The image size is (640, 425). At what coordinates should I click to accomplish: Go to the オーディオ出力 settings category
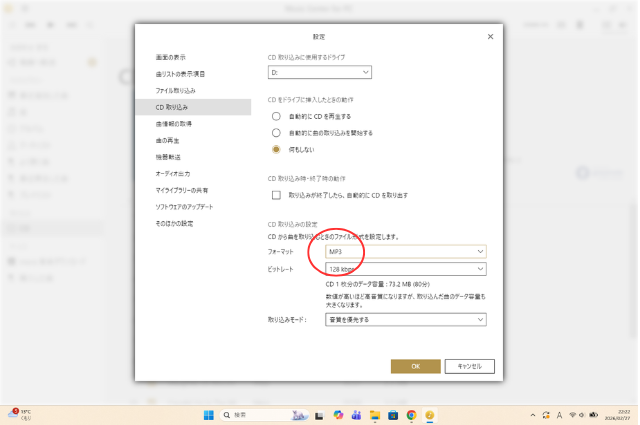173,173
